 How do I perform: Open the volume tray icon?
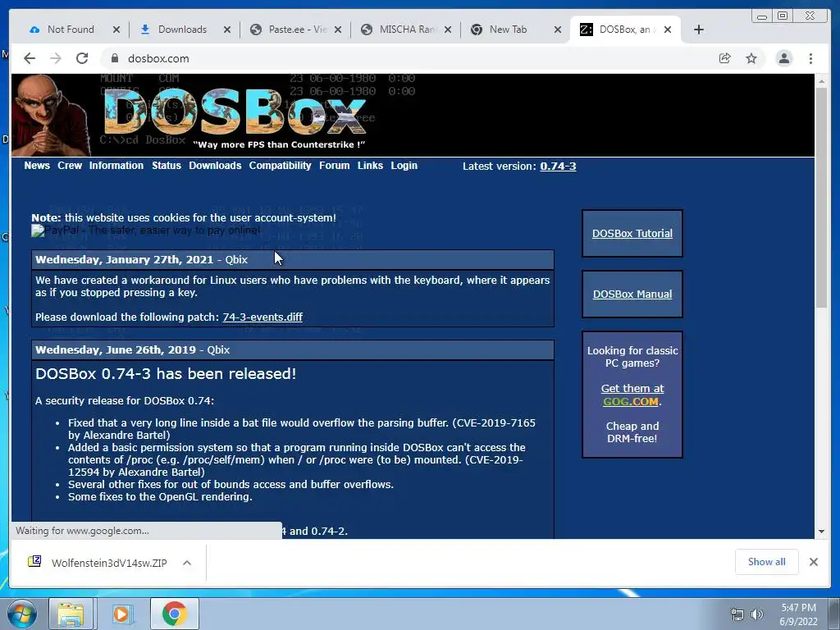[x=756, y=614]
